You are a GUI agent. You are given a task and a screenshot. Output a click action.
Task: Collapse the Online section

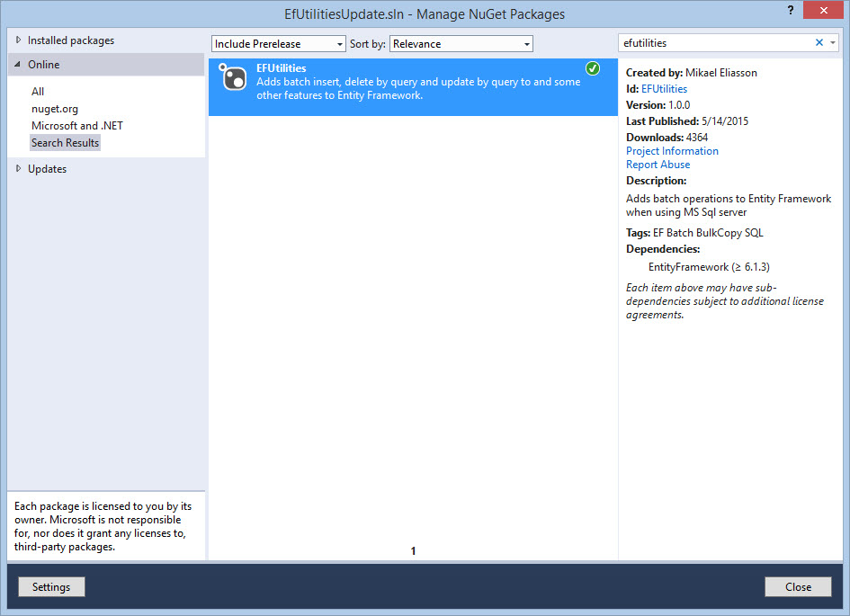[17, 64]
